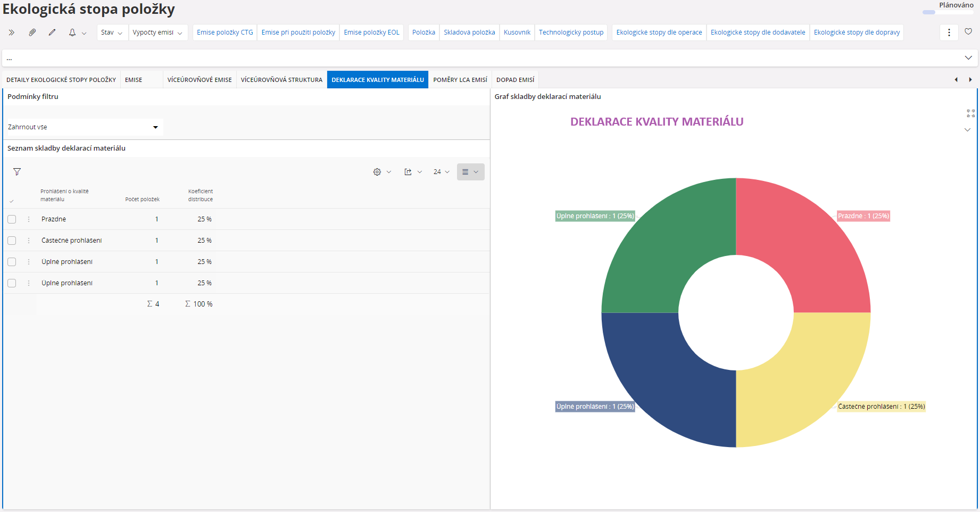Open the bell notifications icon

click(72, 32)
